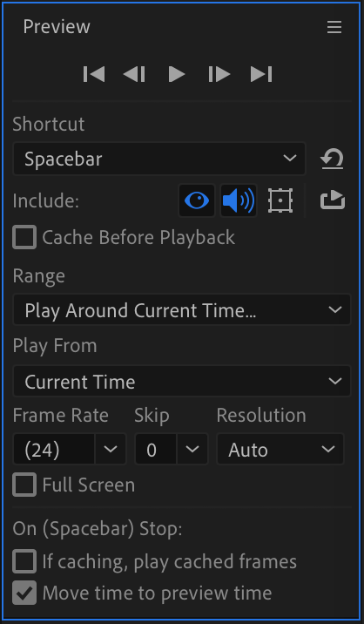Jump to last frame
Image resolution: width=364 pixels, height=624 pixels.
(261, 74)
